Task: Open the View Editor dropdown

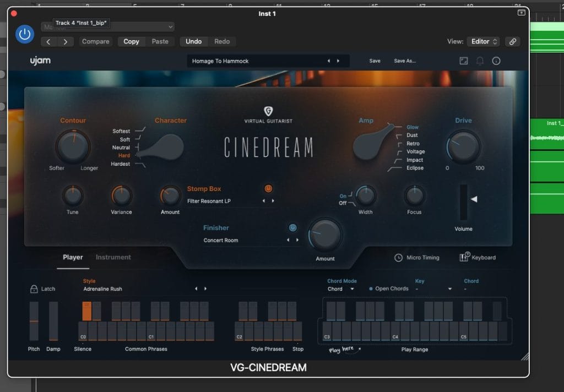Action: (x=484, y=41)
